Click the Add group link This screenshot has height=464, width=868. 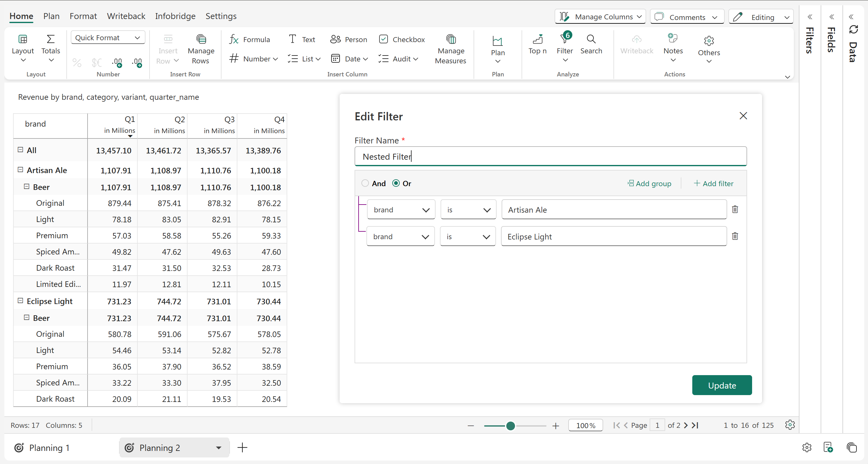(x=649, y=183)
